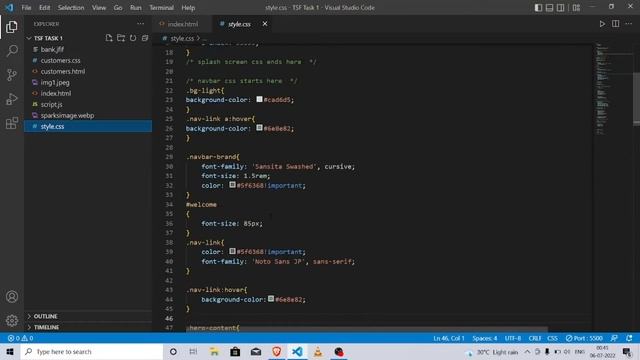640x360 pixels.
Task: Click CRLF end of line setting
Action: pyautogui.click(x=534, y=338)
